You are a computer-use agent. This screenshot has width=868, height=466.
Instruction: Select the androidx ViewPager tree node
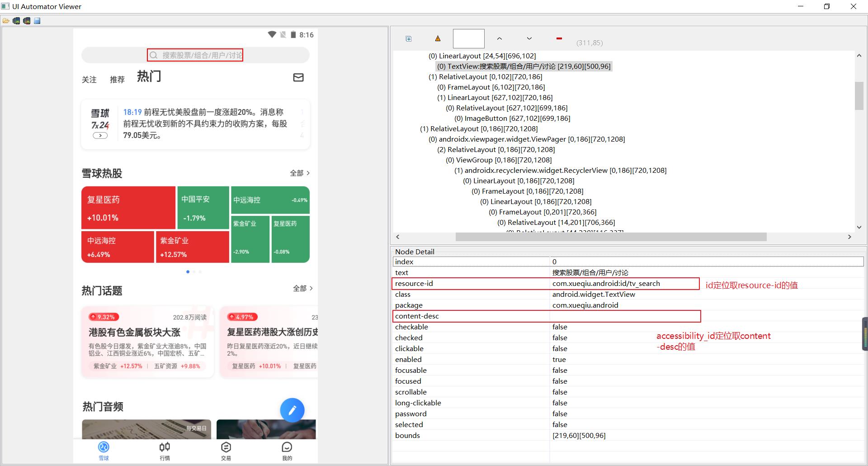click(527, 139)
